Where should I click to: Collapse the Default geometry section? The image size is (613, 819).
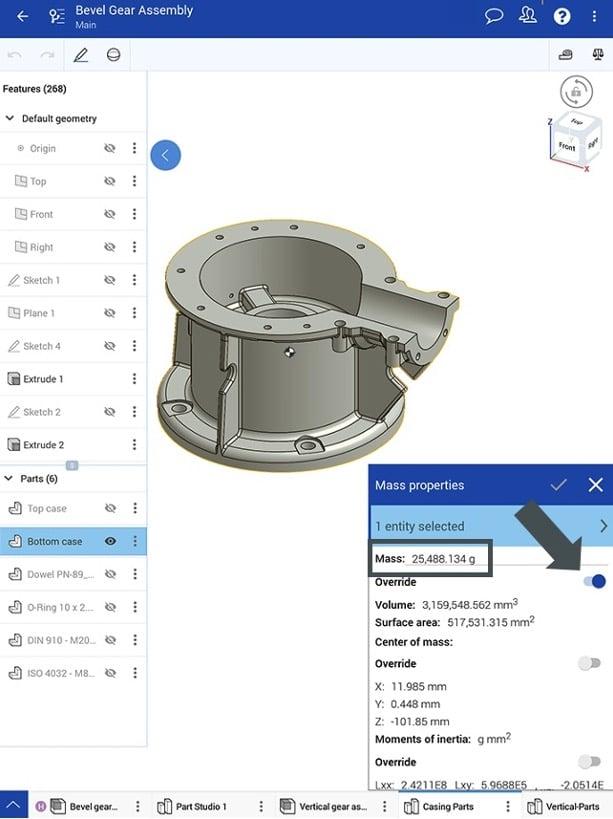(x=10, y=118)
